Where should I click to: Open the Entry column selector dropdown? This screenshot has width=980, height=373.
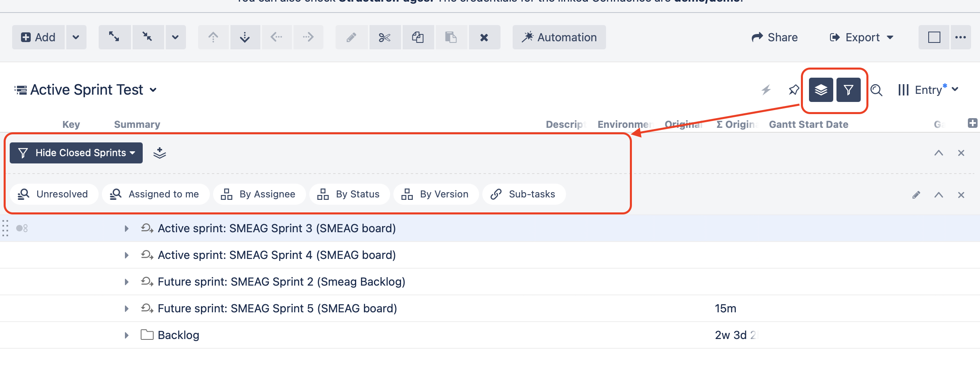(x=928, y=89)
